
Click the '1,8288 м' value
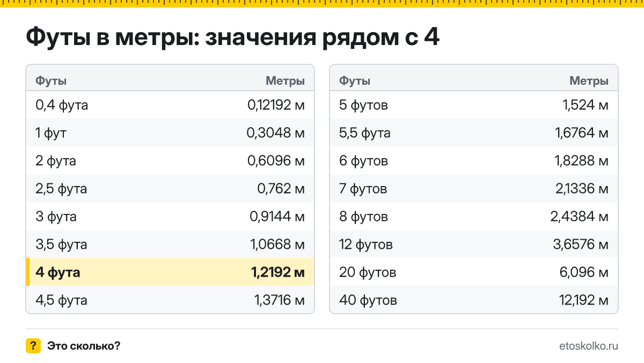click(x=582, y=161)
